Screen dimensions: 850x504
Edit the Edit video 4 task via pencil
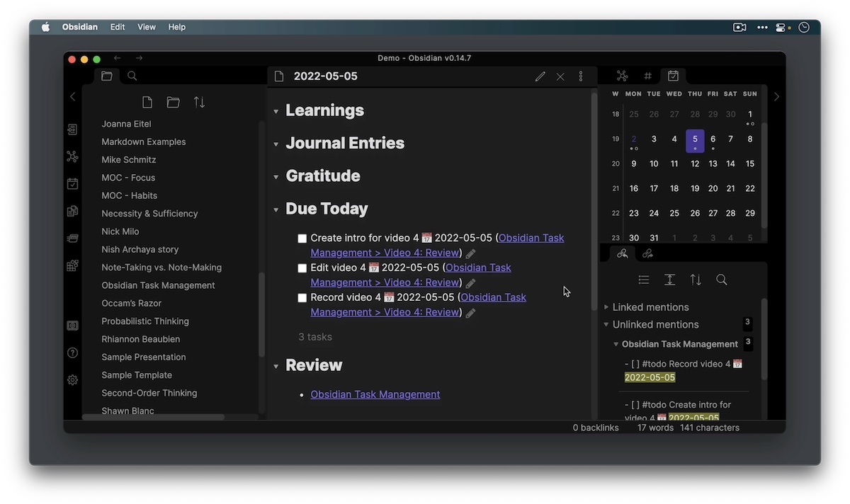click(x=471, y=283)
